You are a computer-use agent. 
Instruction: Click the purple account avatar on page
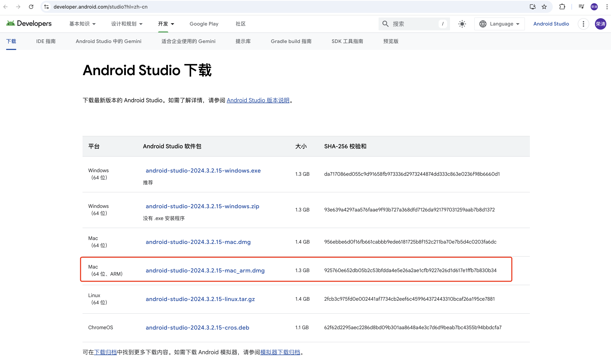[600, 24]
